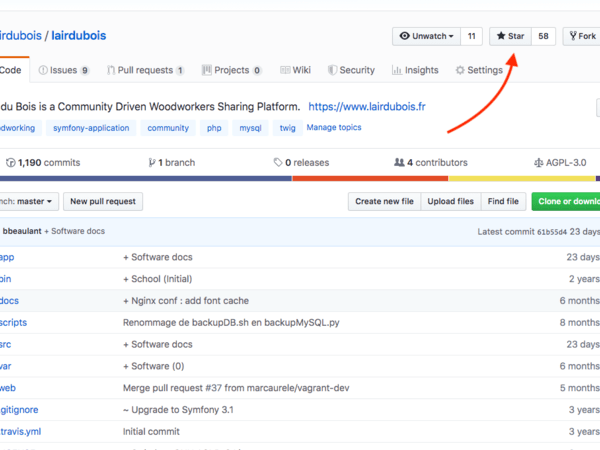
Task: Open the Issues tab
Action: point(64,71)
